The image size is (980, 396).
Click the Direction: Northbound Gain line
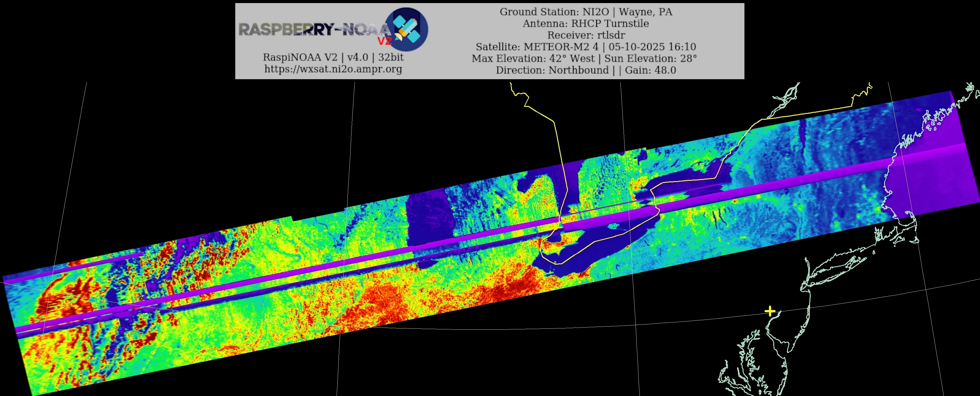[x=586, y=70]
